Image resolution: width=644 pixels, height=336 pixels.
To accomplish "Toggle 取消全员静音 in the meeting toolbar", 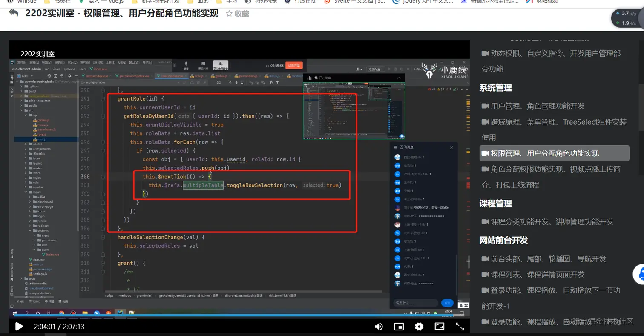I will (220, 65).
